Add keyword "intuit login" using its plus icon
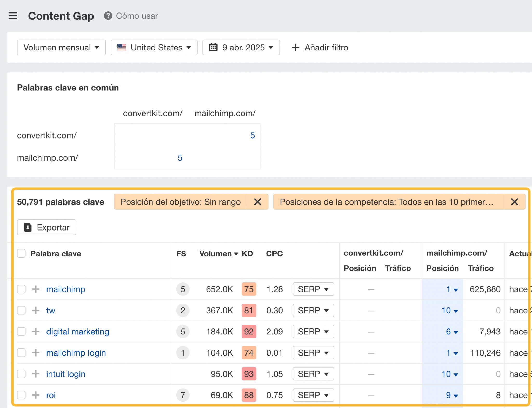The width and height of the screenshot is (532, 408). click(x=36, y=374)
